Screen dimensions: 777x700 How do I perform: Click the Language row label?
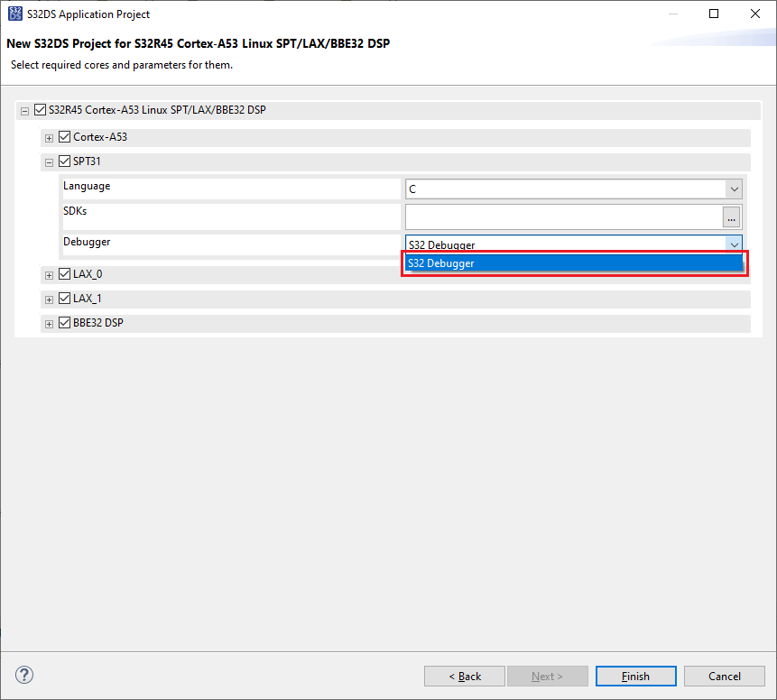pos(87,186)
